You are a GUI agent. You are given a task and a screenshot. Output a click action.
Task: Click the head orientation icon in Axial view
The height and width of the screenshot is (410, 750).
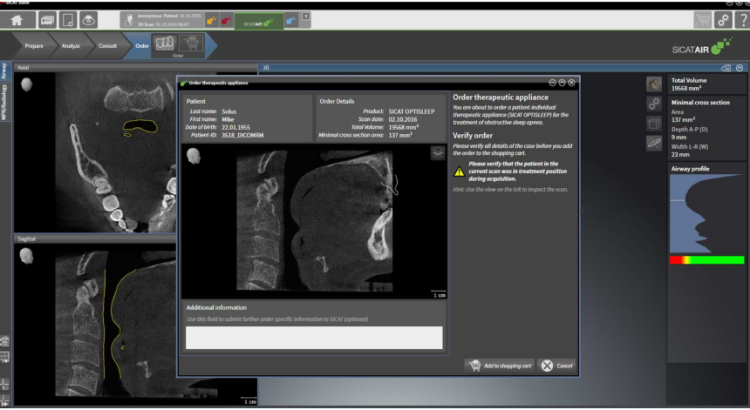click(27, 85)
